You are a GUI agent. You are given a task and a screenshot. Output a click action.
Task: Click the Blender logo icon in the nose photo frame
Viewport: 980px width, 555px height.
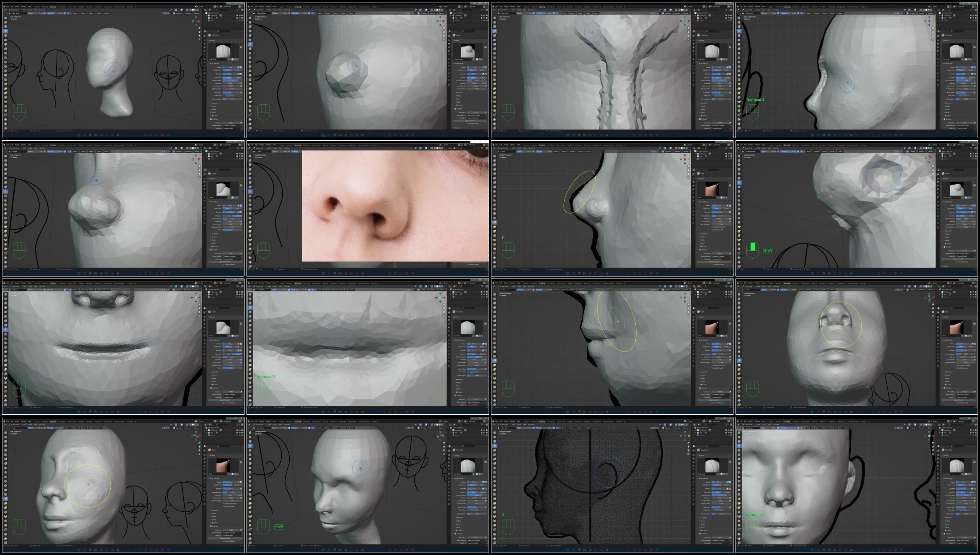point(249,145)
